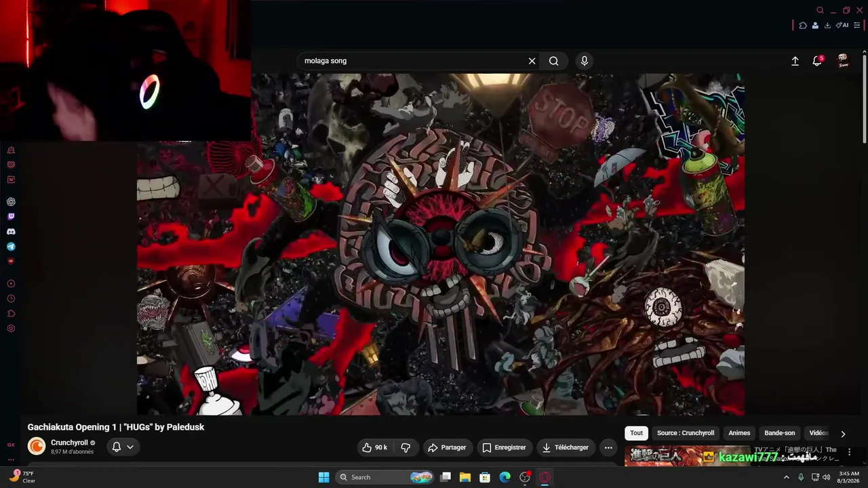Dislike the Gachiakuta video

pyautogui.click(x=406, y=447)
